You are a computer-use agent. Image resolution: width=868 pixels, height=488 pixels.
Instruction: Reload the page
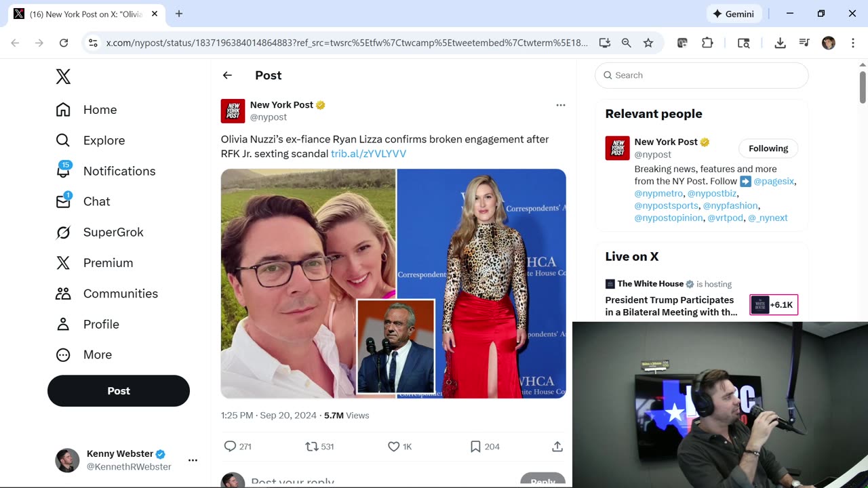(x=64, y=43)
